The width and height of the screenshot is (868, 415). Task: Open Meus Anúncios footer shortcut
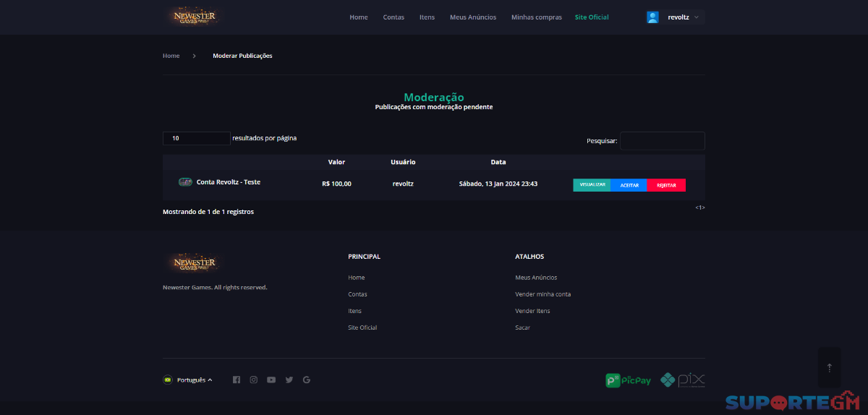pos(536,278)
